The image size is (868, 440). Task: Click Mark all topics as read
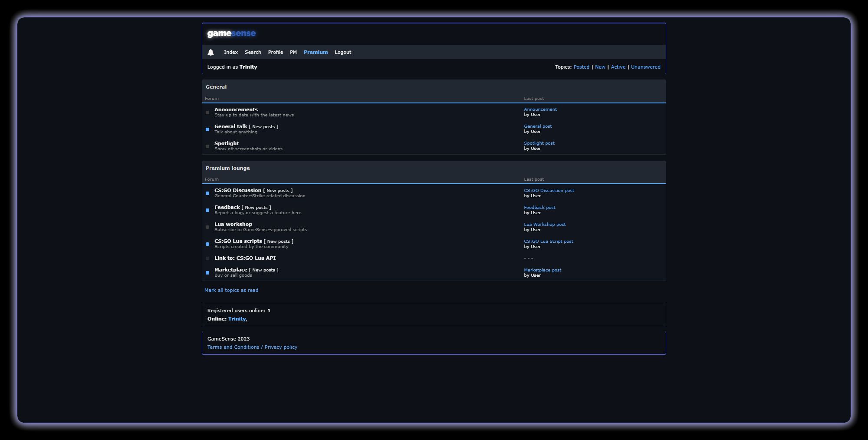[x=231, y=290]
